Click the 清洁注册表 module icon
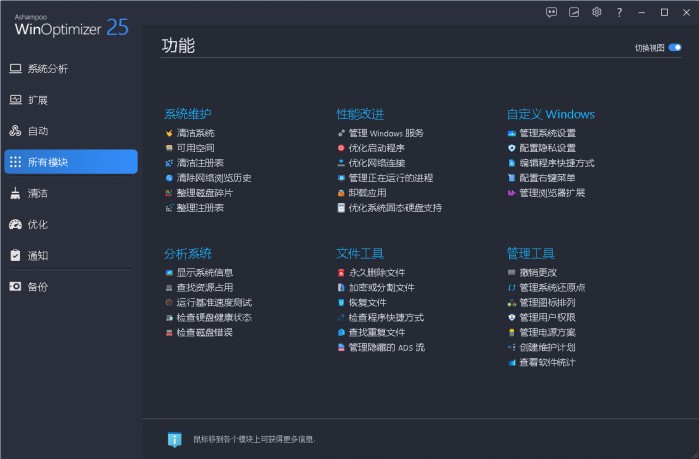This screenshot has height=459, width=699. (169, 163)
